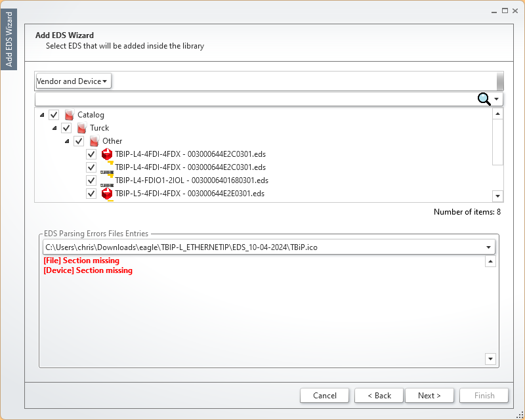Focus the EDS search input field

pyautogui.click(x=255, y=99)
